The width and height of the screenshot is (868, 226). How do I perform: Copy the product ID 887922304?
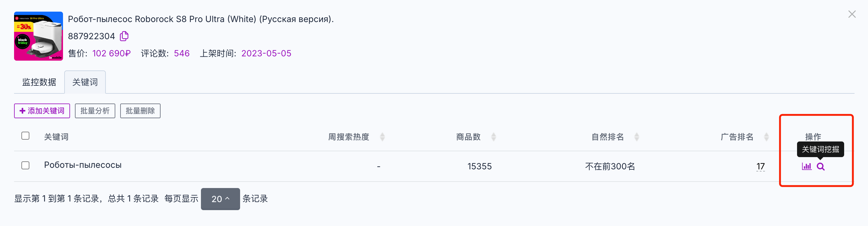(124, 36)
